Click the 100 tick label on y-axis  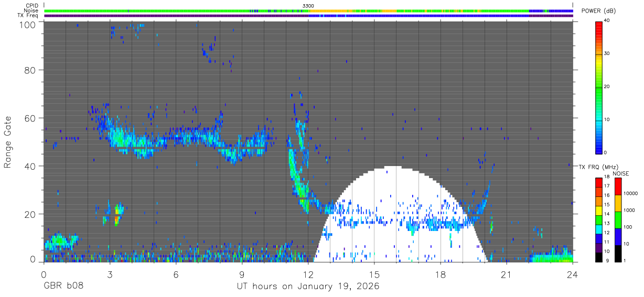pyautogui.click(x=27, y=24)
